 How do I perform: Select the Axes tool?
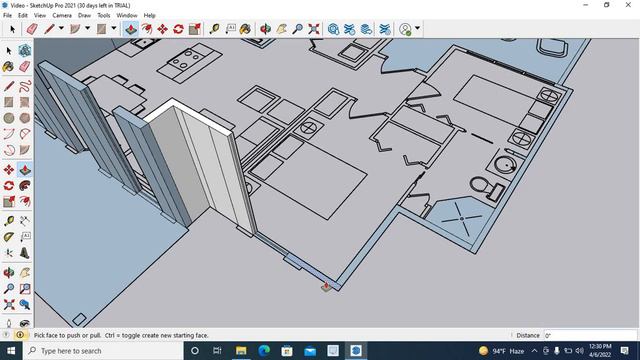[x=9, y=253]
